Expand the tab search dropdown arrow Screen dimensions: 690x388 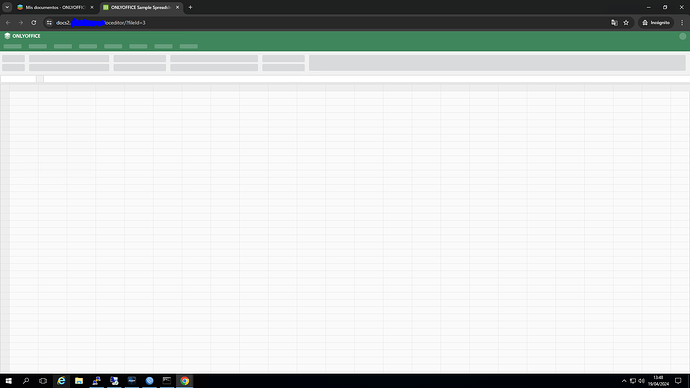[x=7, y=7]
